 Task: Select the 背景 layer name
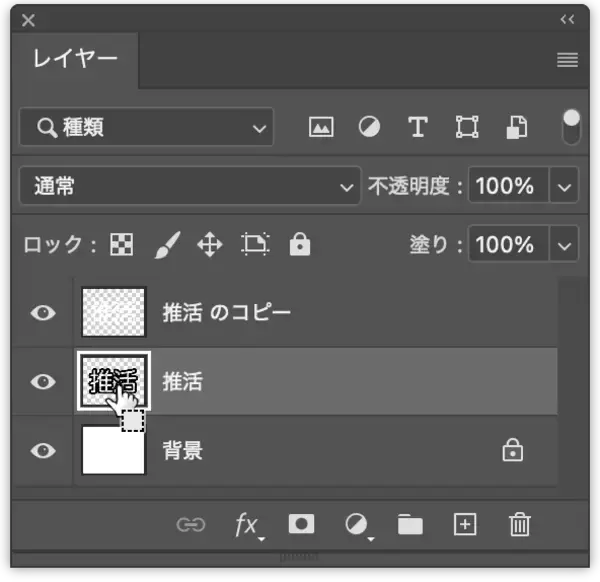[x=183, y=450]
